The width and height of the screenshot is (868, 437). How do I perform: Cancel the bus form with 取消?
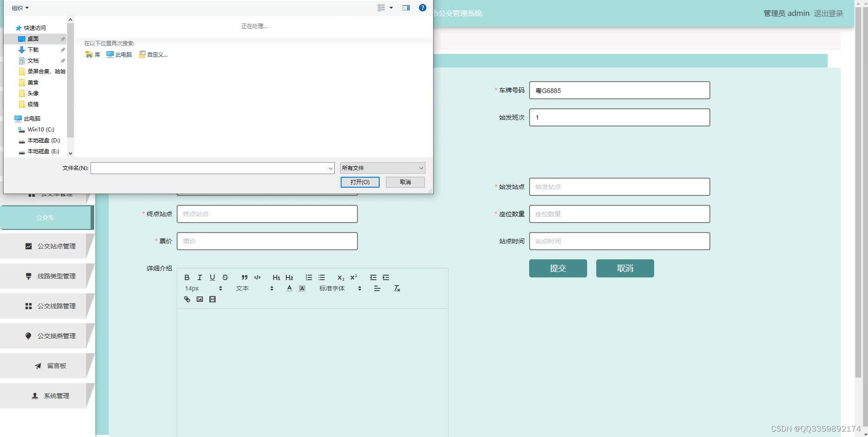point(625,268)
